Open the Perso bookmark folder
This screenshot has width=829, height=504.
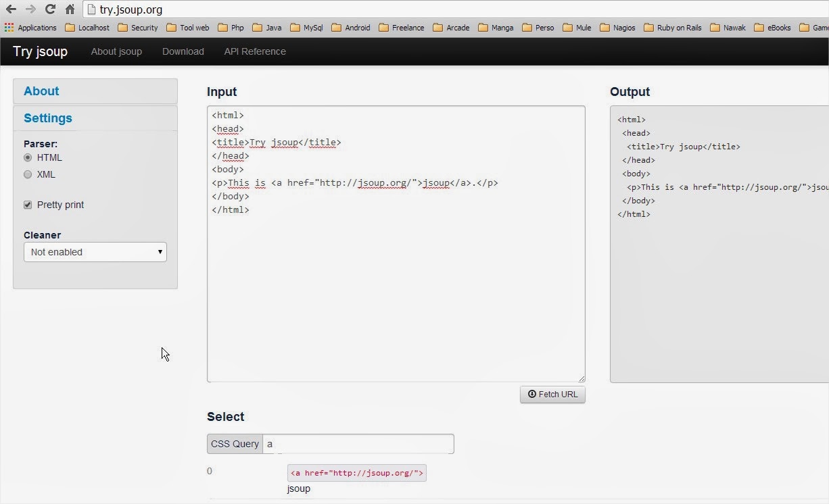coord(538,28)
